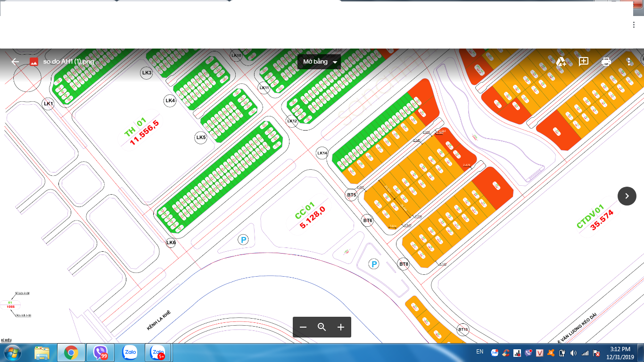Screen dimensions: 644x362
Task: Open the Action Center flag icon
Action: pos(596,353)
